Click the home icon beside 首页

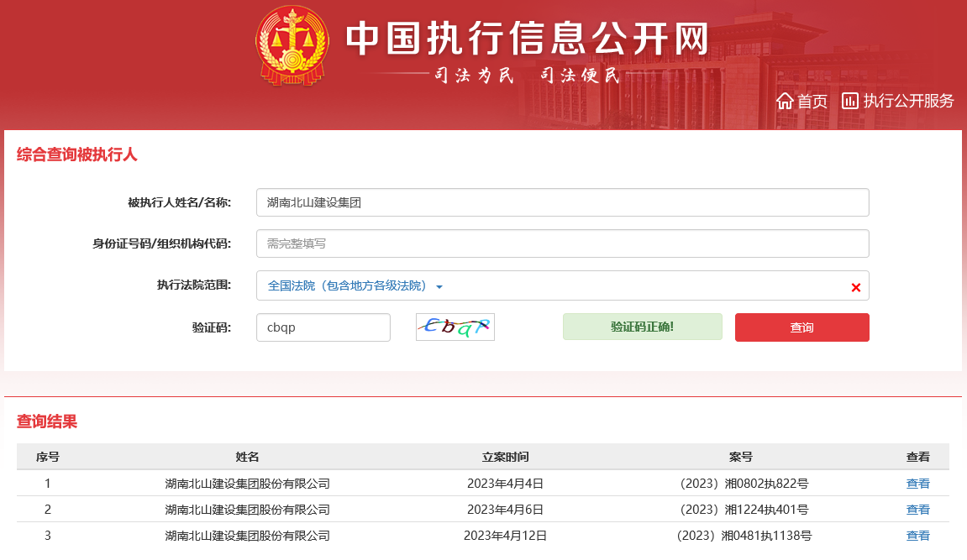785,101
